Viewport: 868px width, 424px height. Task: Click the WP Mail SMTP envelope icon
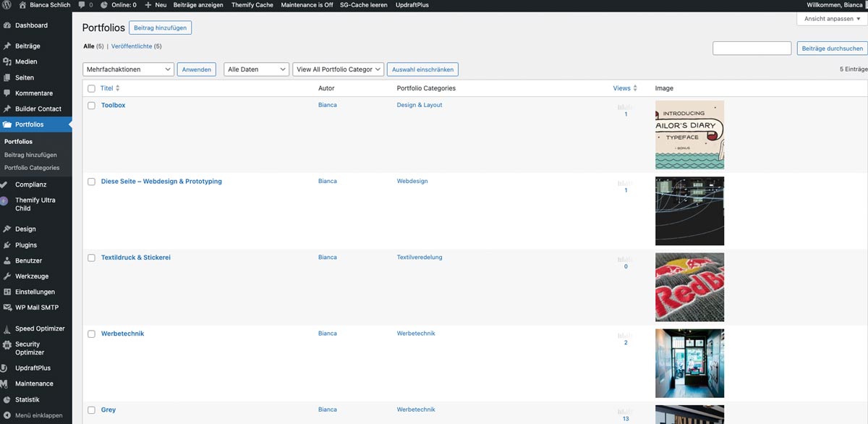click(7, 308)
